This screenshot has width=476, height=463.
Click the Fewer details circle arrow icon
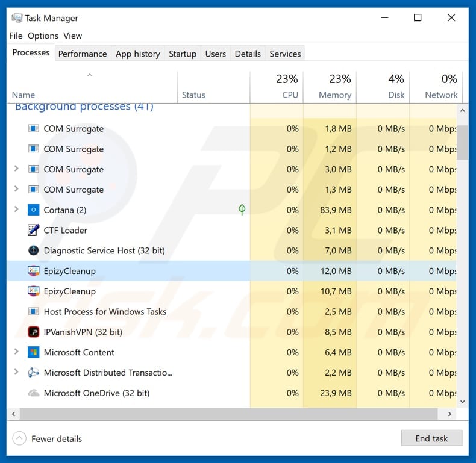[19, 438]
